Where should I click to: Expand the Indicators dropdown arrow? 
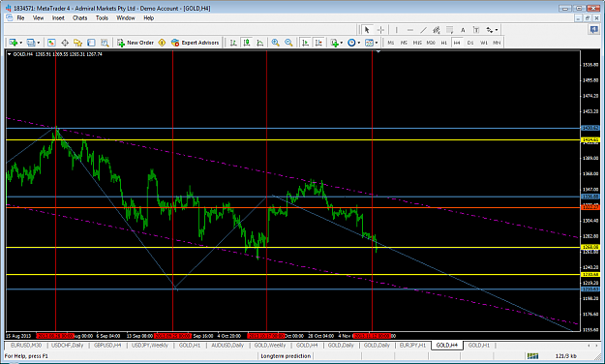(342, 43)
